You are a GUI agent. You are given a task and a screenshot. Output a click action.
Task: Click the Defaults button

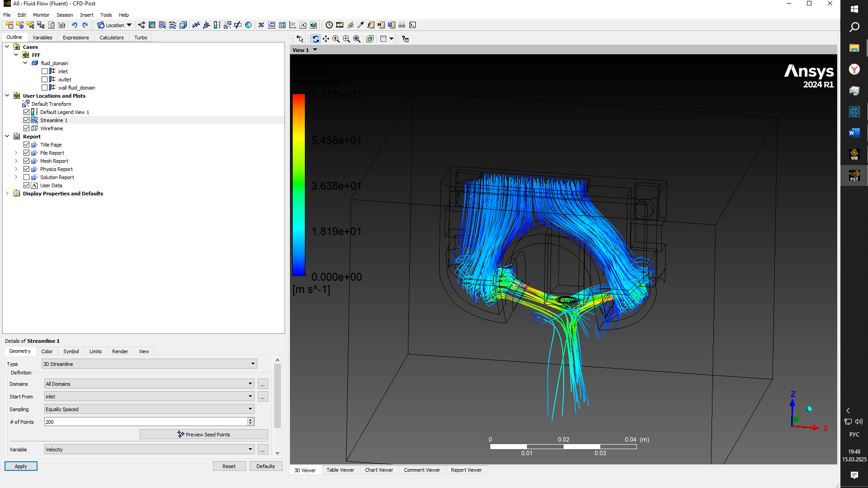tap(266, 466)
